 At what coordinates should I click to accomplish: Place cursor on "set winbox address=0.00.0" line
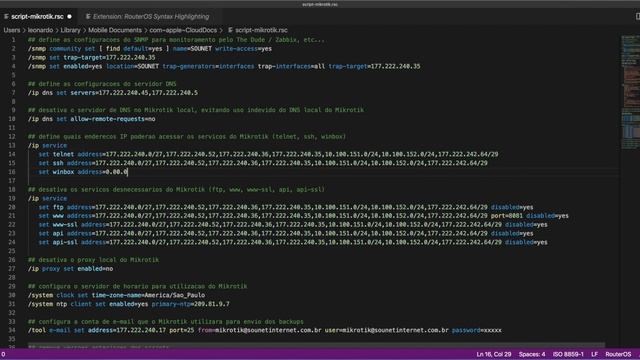(83, 172)
